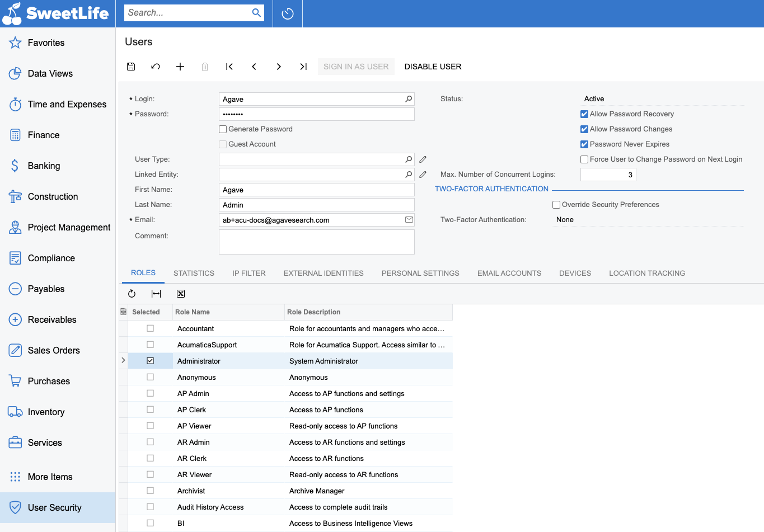This screenshot has width=764, height=532.
Task: Open the Personal Settings tab
Action: (420, 273)
